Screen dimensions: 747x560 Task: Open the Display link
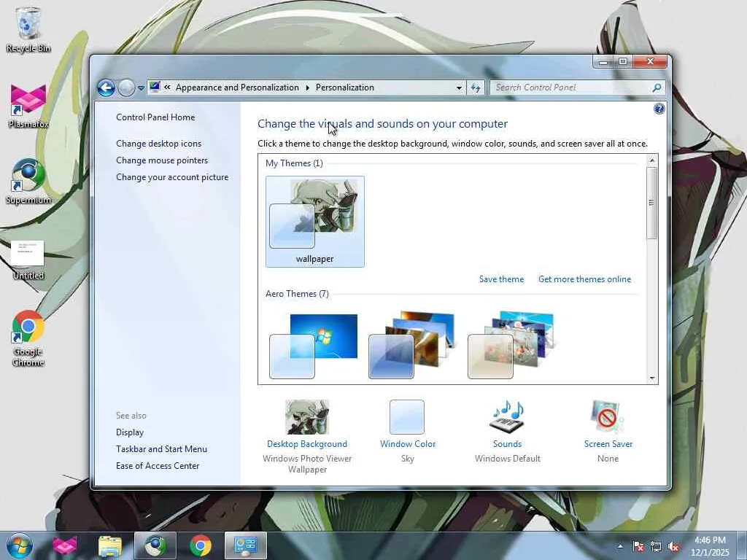tap(130, 432)
